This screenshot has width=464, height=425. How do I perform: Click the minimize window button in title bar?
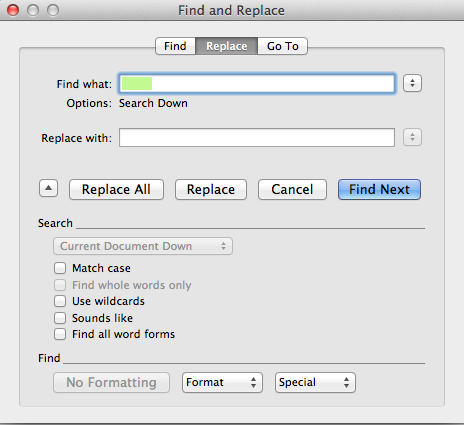tap(33, 10)
